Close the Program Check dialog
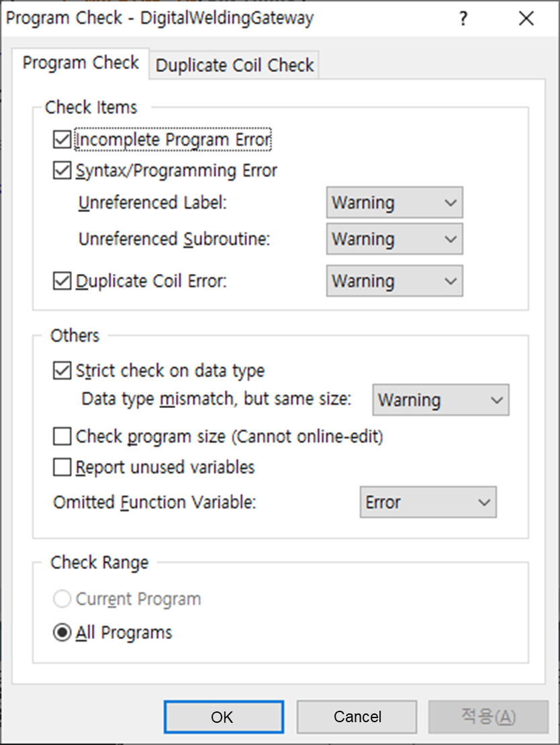 pyautogui.click(x=526, y=19)
